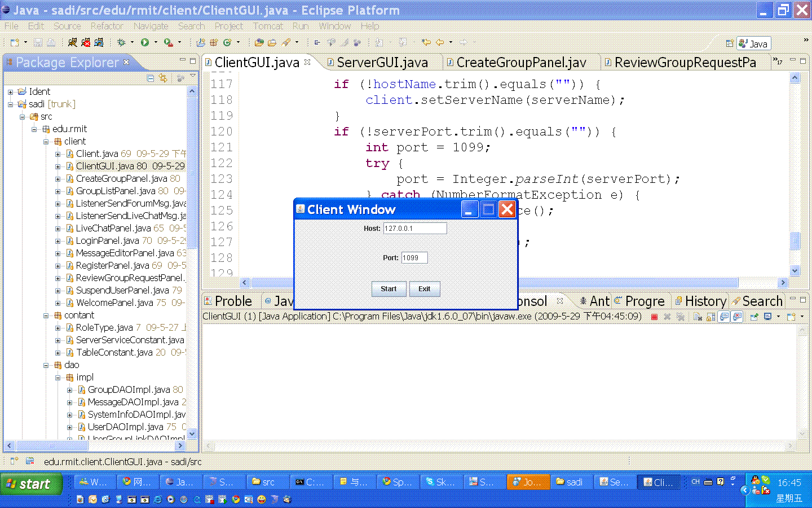Toggle show console when standard out changes
Screen dimensions: 812x508
point(725,317)
